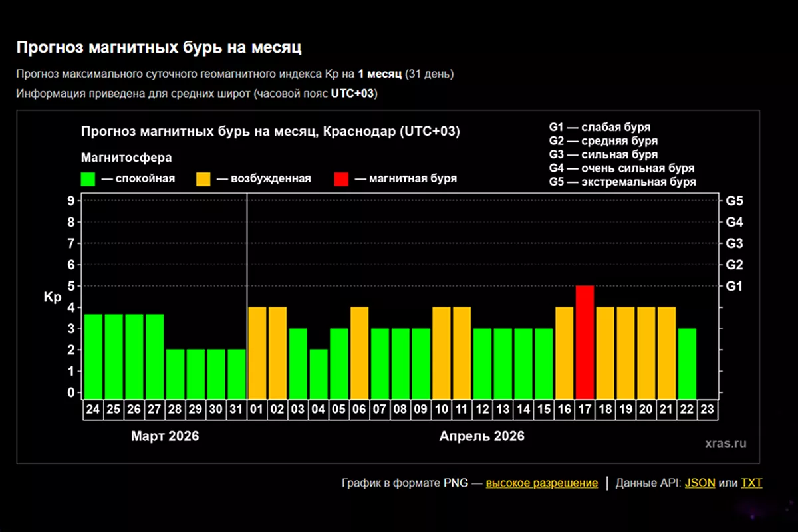The image size is (798, 532).
Task: Click the G1 storm level label
Action: pos(734,286)
